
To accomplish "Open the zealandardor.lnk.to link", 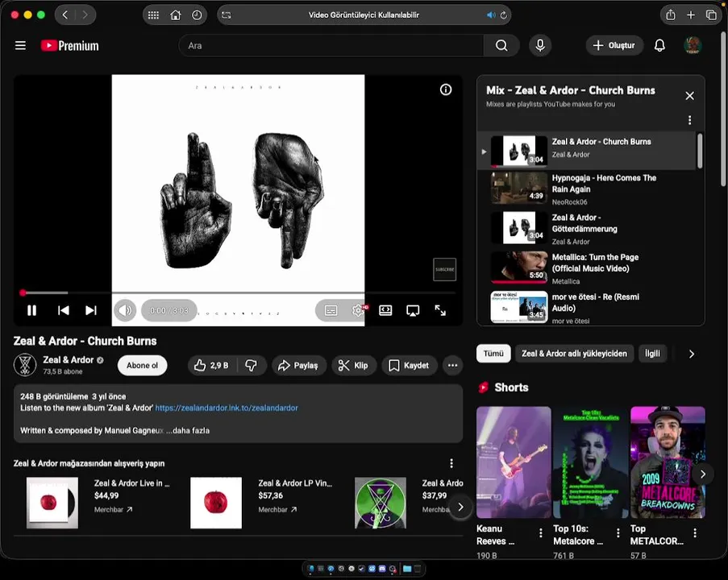I will click(227, 408).
